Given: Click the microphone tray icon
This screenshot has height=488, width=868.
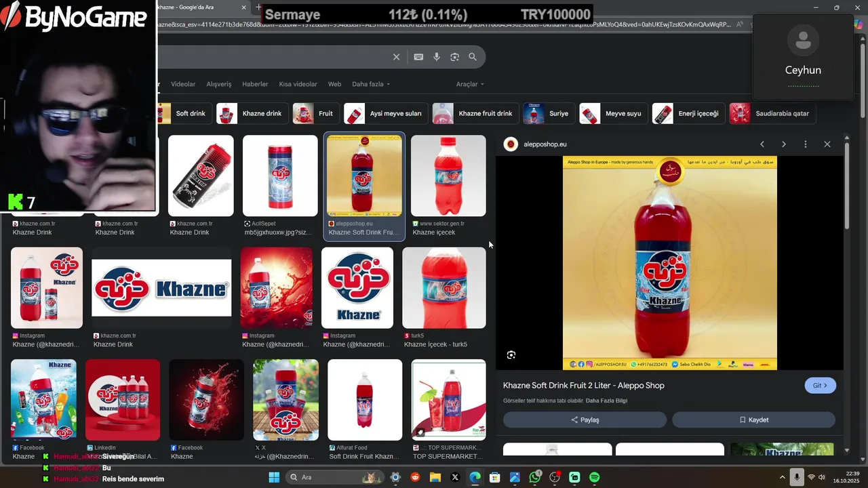Looking at the screenshot, I should [797, 477].
